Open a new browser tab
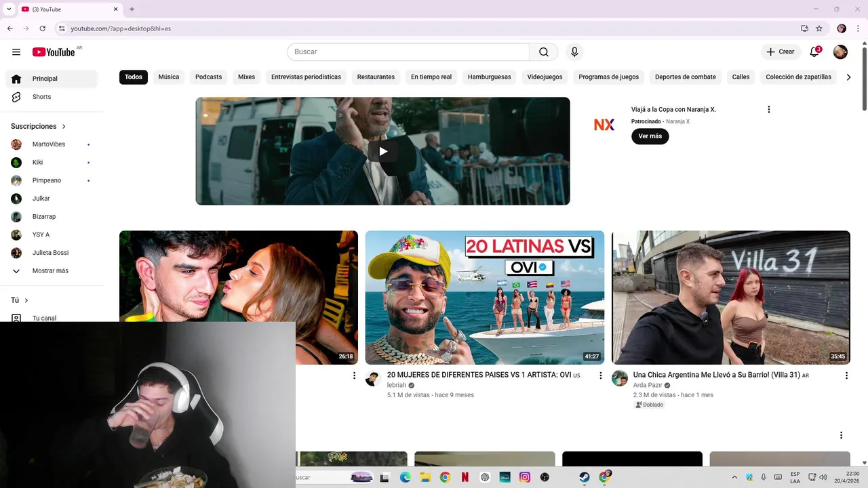Screen dimensions: 868x488 132,9
